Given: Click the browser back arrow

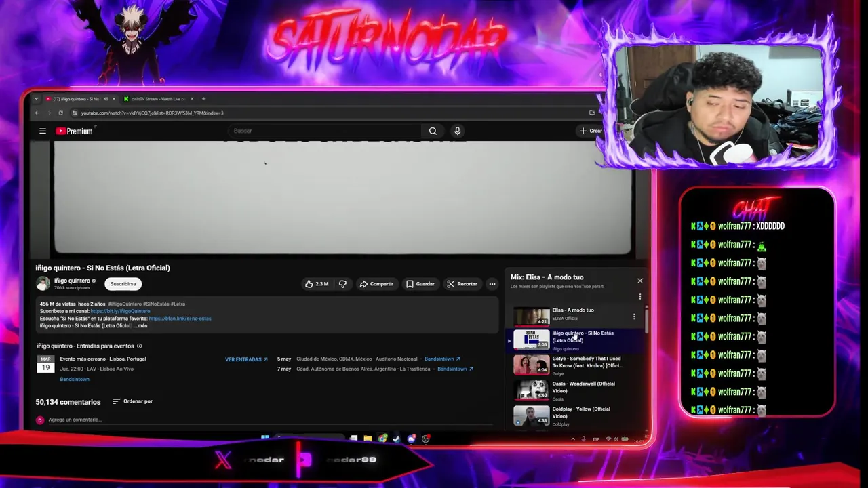Looking at the screenshot, I should tap(37, 113).
